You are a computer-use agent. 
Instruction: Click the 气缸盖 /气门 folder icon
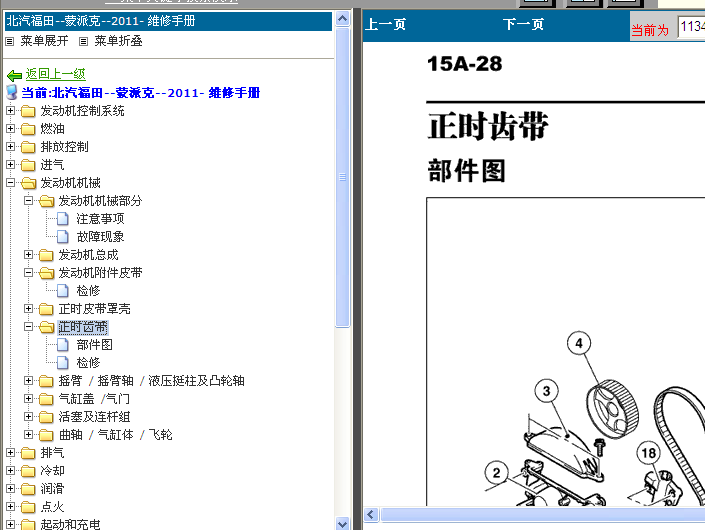46,399
